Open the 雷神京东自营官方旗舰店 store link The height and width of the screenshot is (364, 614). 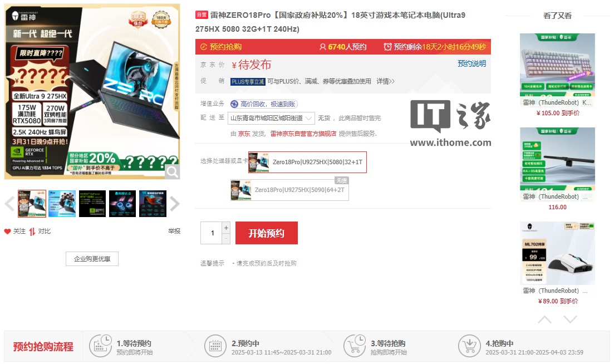303,134
